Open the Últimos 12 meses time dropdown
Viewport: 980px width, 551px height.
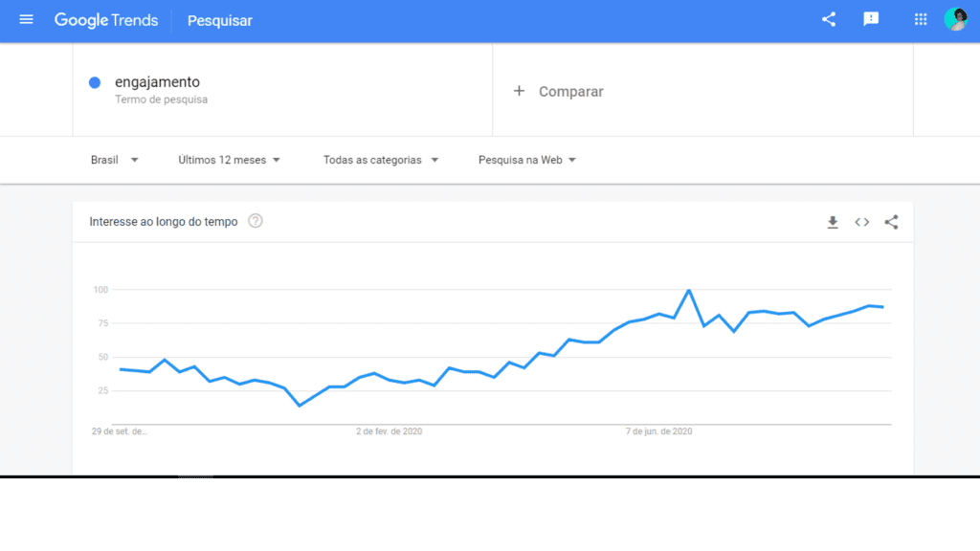230,160
